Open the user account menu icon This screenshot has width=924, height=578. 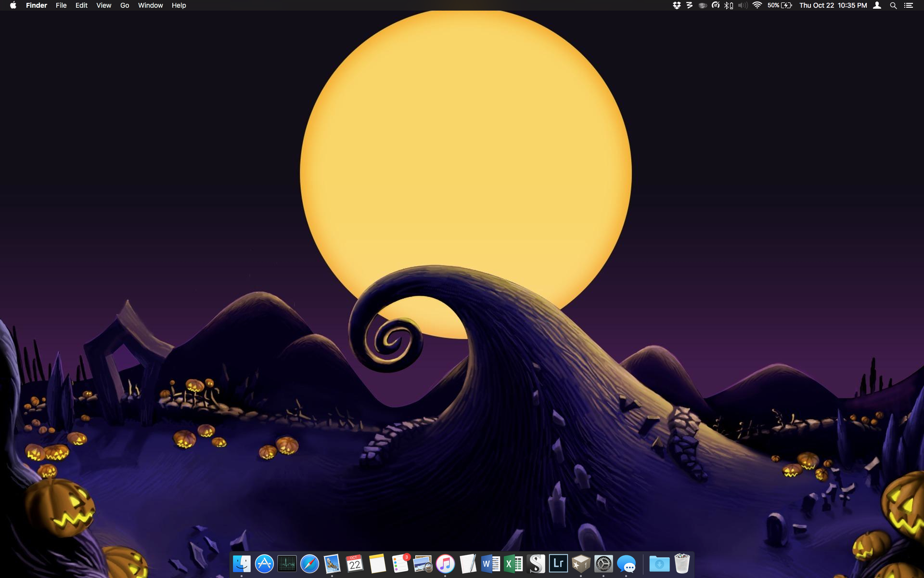[877, 5]
